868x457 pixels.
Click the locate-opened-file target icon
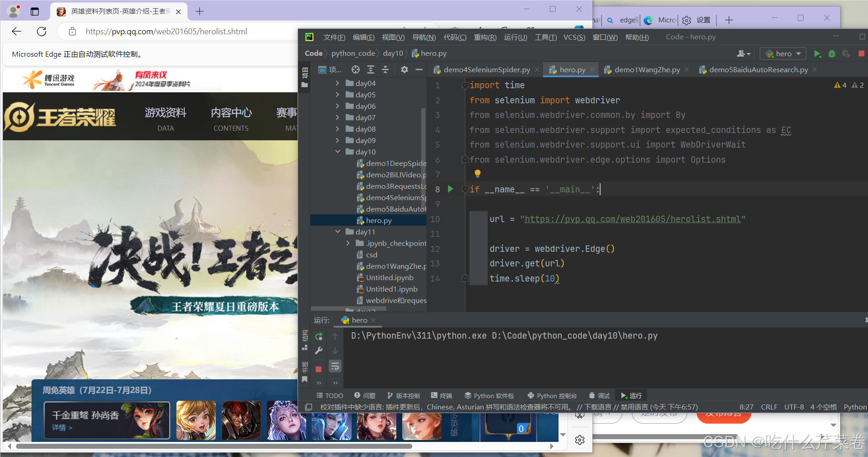pyautogui.click(x=356, y=69)
